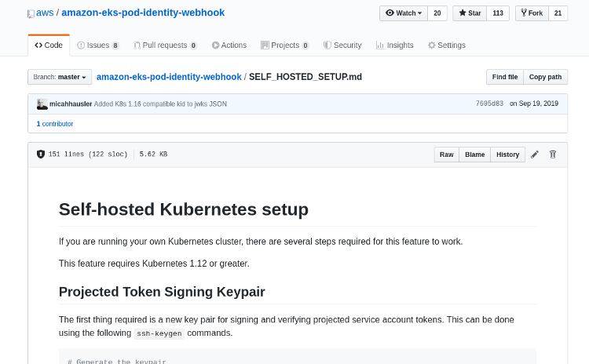The width and height of the screenshot is (589, 364).
Task: Click the repository book icon near aws
Action: tap(31, 13)
